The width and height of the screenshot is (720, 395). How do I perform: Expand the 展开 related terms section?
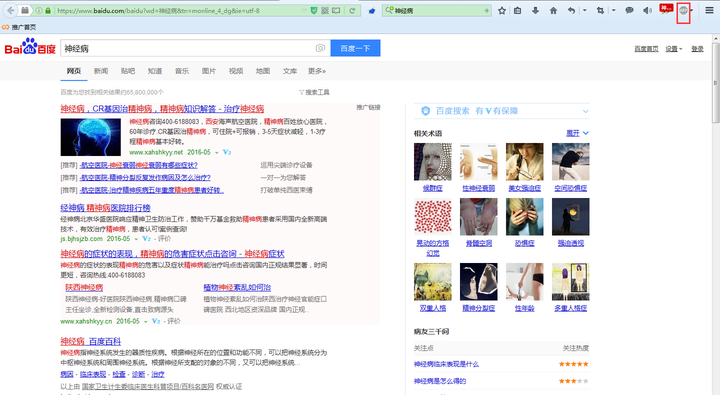click(577, 133)
